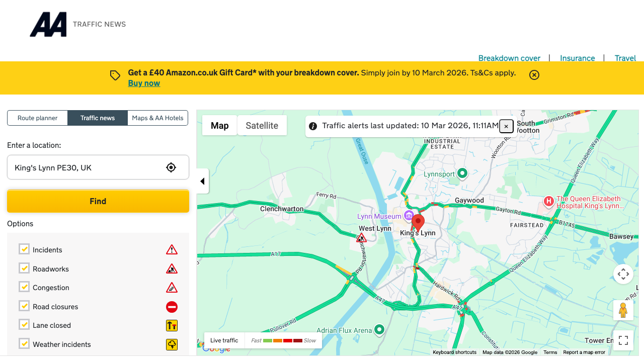The height and width of the screenshot is (362, 644).
Task: Enable the Incidents checkbox
Action: click(24, 249)
